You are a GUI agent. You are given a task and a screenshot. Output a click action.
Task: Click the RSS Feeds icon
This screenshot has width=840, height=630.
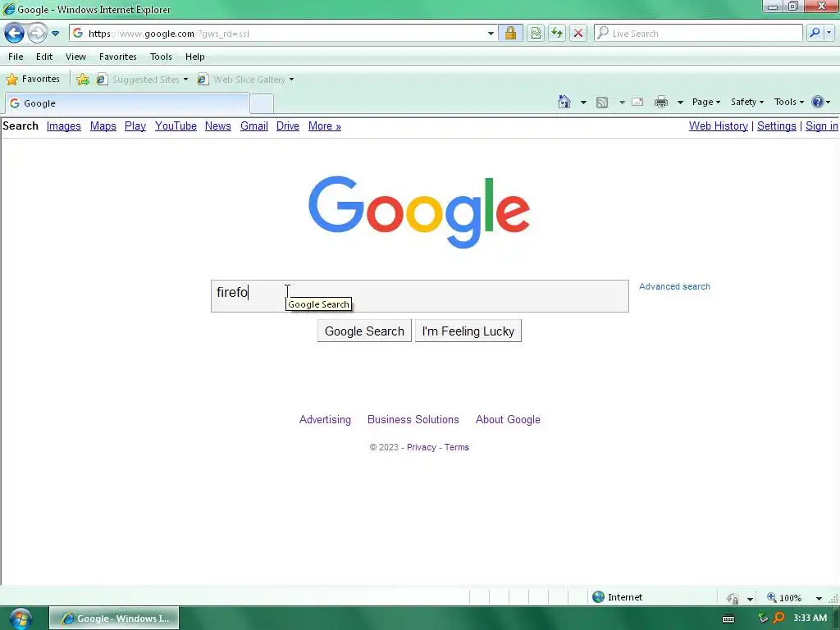tap(602, 102)
